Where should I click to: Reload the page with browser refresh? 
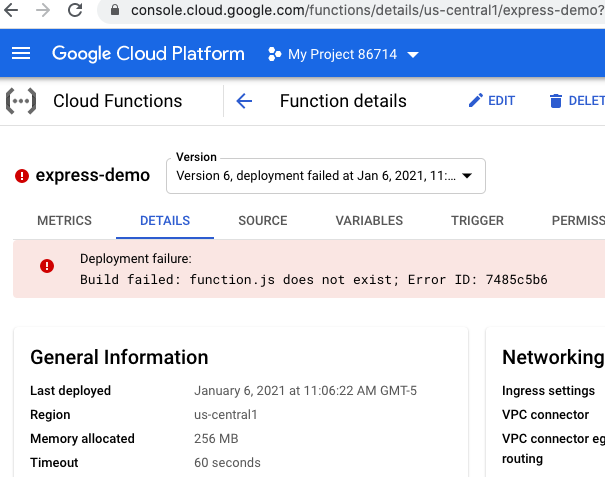75,11
